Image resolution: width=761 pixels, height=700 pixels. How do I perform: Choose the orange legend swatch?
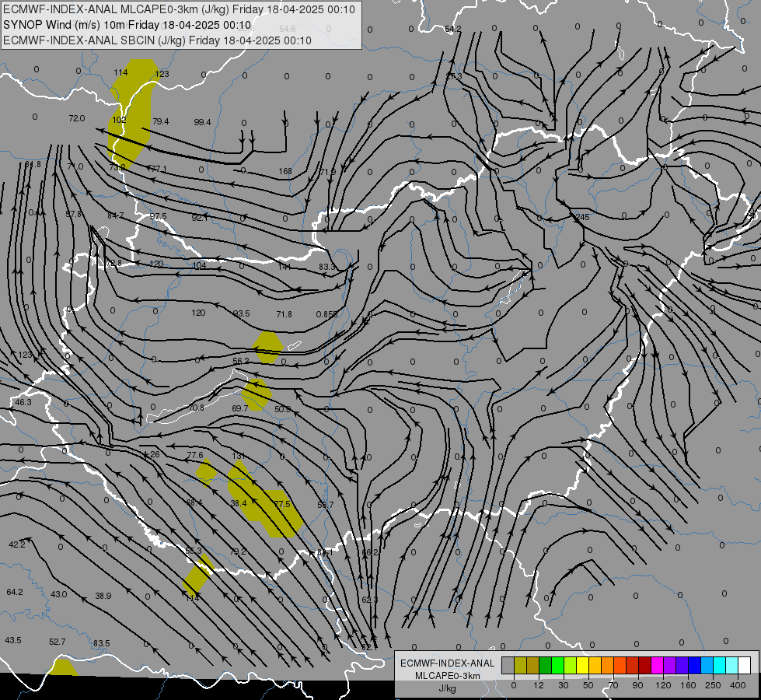608,665
